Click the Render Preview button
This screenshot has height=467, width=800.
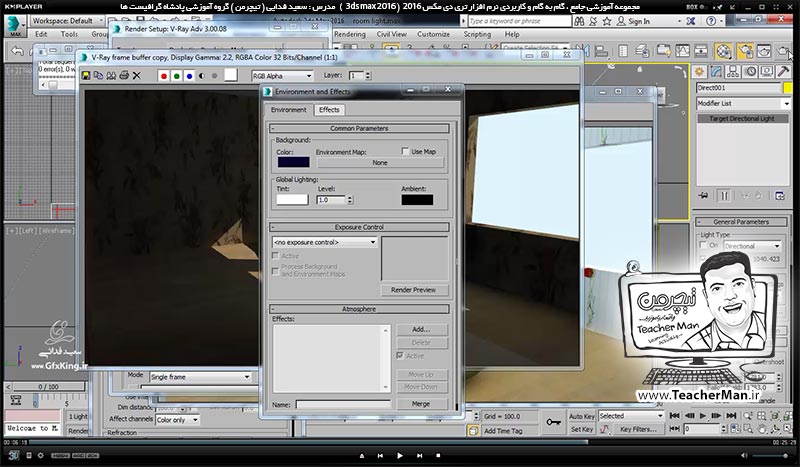pos(414,290)
